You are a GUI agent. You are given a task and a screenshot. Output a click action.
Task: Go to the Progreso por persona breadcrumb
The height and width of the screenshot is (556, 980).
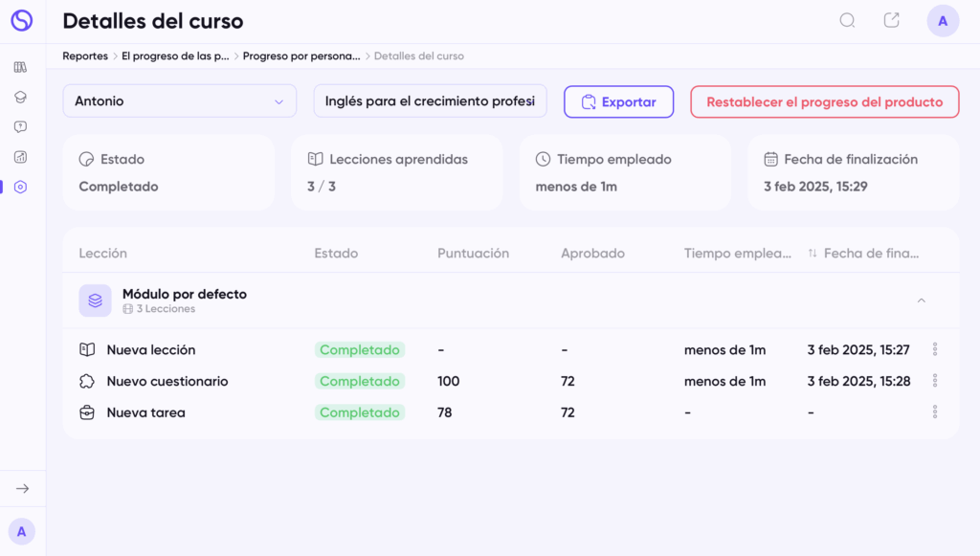coord(301,56)
